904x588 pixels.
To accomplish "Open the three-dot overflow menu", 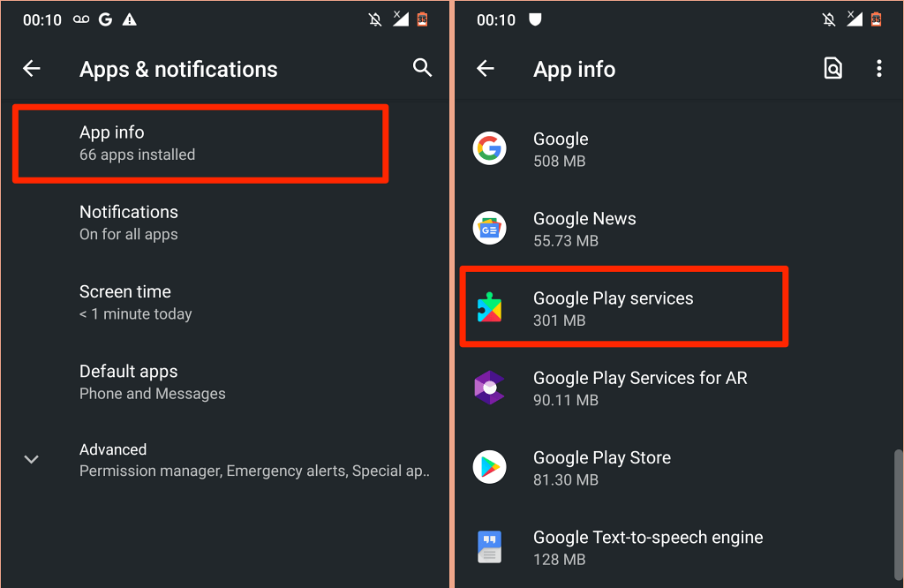I will pyautogui.click(x=878, y=69).
